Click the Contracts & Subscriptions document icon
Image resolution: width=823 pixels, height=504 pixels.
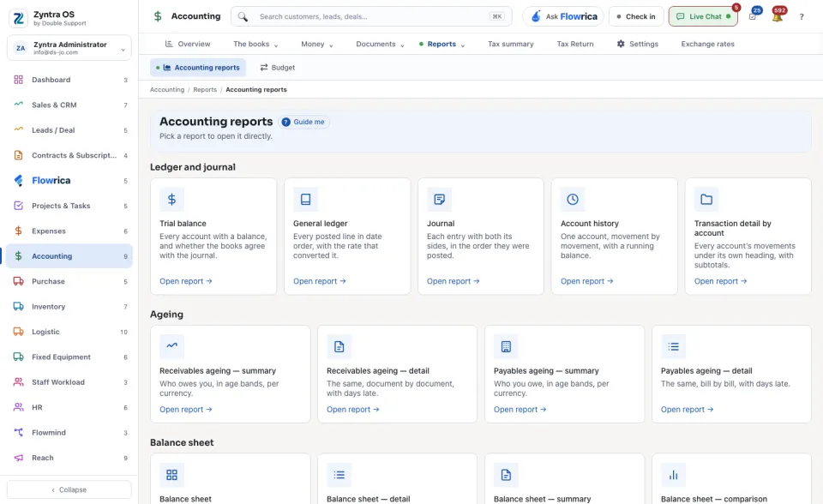coord(18,155)
